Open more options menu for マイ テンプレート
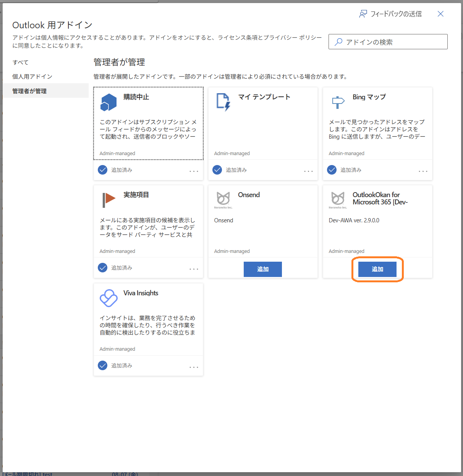This screenshot has width=463, height=476. 309,171
